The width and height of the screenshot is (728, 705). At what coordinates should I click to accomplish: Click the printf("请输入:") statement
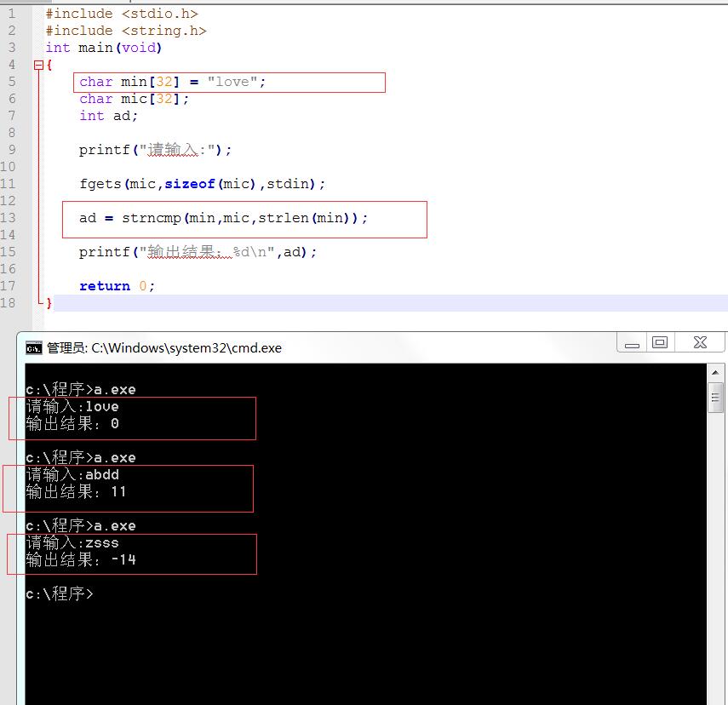[x=155, y=150]
